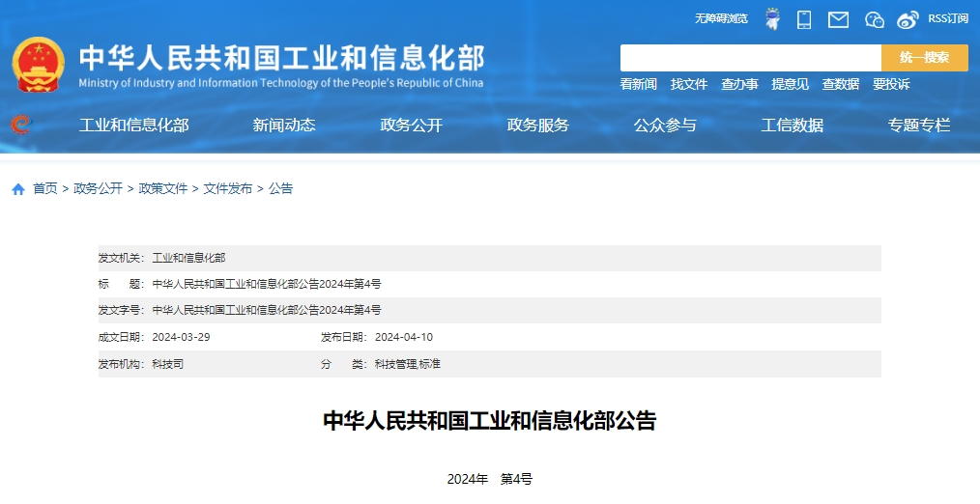Open 工业和信息化部 navigation menu
The image size is (980, 504).
tap(133, 125)
